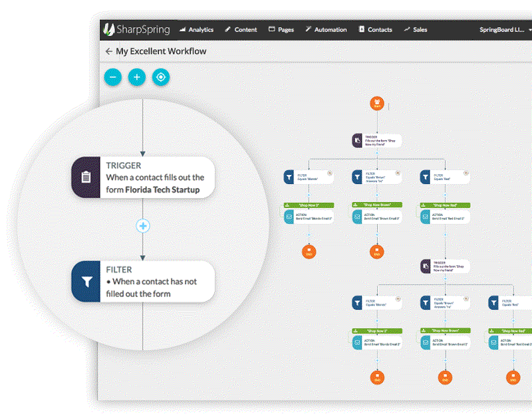This screenshot has width=532, height=414.
Task: Recenter the workflow with the target button
Action: (160, 77)
